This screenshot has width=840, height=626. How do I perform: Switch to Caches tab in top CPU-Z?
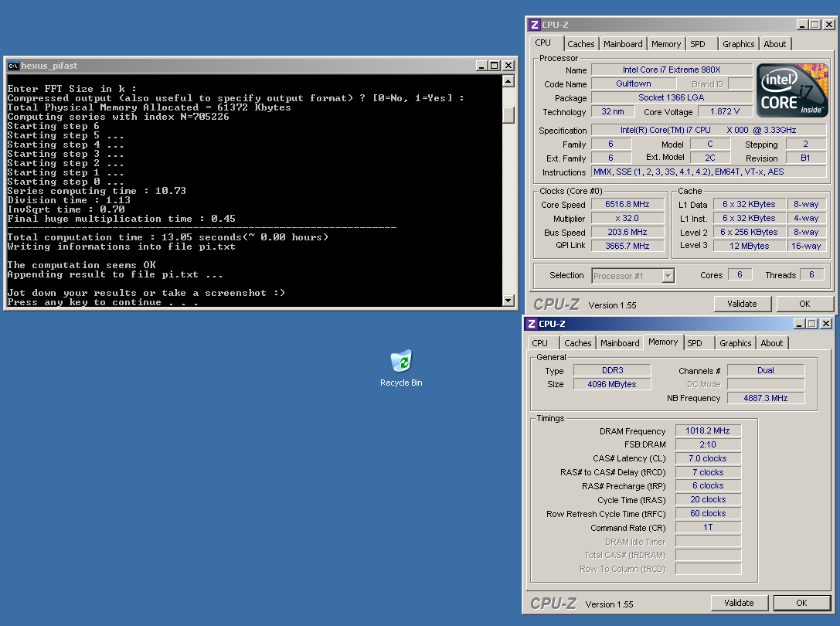pyautogui.click(x=580, y=44)
